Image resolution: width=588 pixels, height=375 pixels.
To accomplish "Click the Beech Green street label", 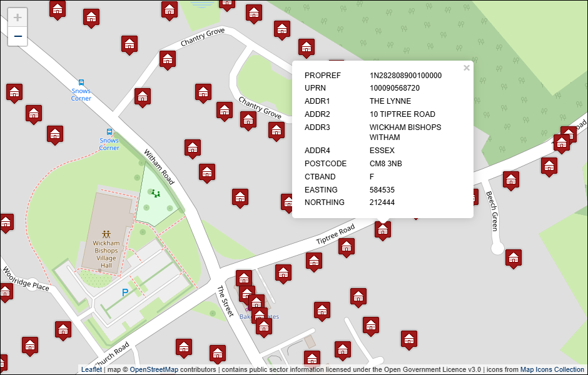I will click(x=492, y=211).
